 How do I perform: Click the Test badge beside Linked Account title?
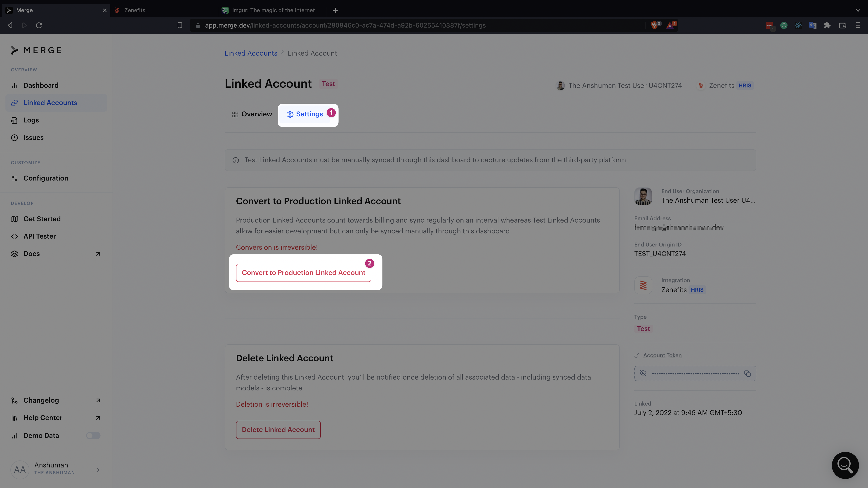328,84
